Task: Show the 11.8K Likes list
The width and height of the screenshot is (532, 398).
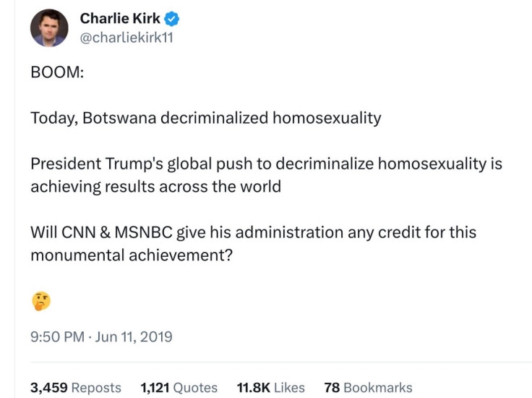Action: (x=271, y=387)
